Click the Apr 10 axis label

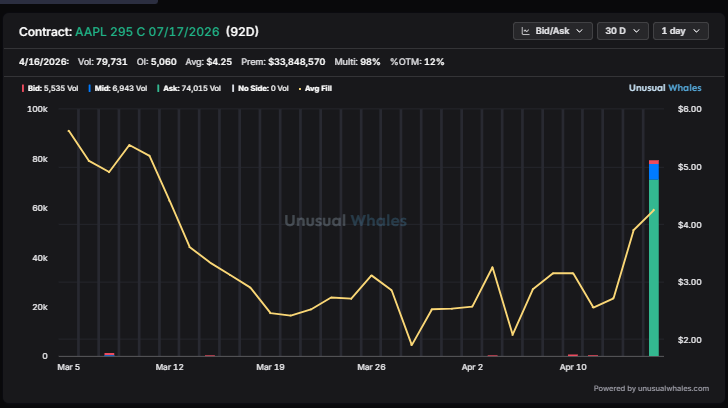point(573,367)
